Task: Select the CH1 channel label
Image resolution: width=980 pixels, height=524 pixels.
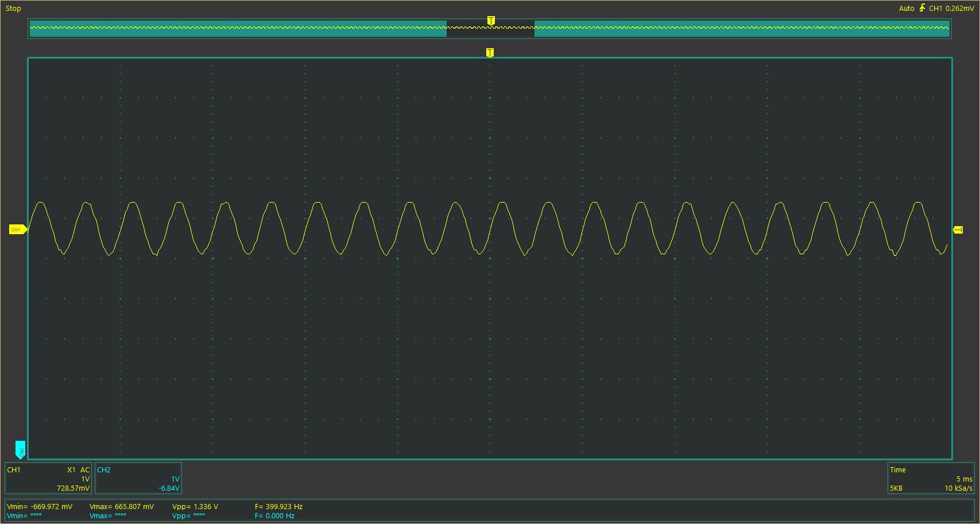Action: pos(14,469)
